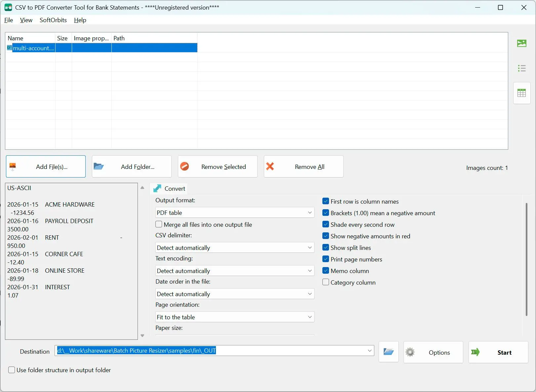
Task: Open the Destination path history dropdown arrow
Action: click(x=370, y=351)
